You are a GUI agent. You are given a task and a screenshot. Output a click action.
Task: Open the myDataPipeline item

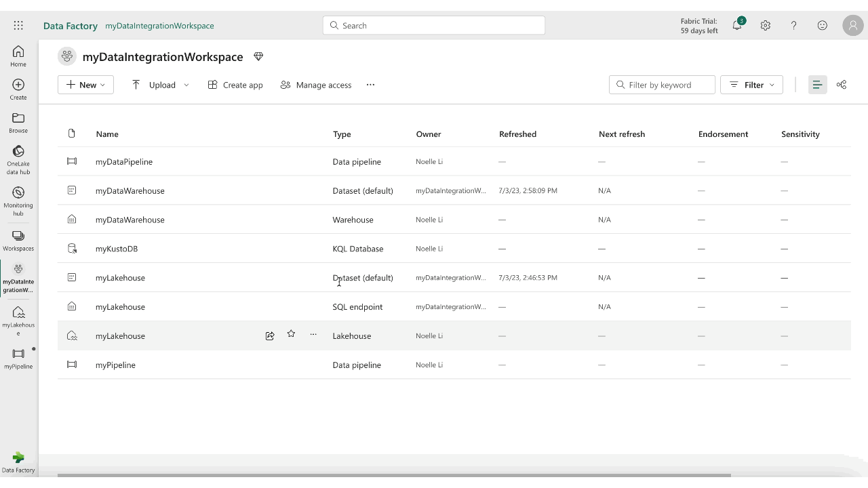124,161
